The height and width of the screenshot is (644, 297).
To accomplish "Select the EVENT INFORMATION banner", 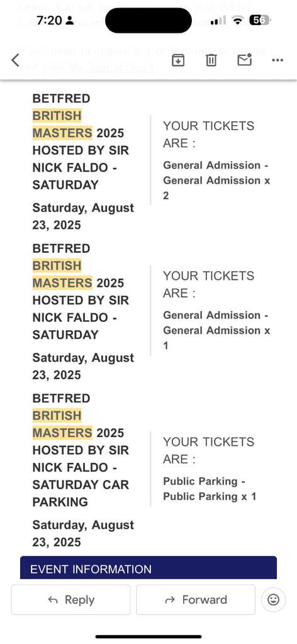I will tap(148, 568).
